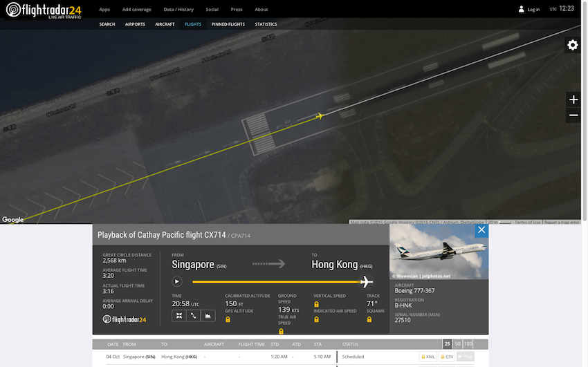Switch to the PINNED FLIGHTS tab
Screen dimensions: 588x367
tap(228, 24)
